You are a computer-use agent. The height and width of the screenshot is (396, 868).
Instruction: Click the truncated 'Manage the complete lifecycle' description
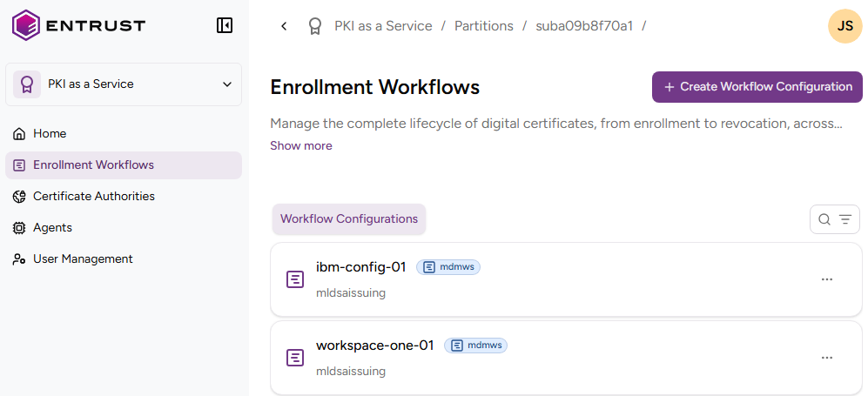pyautogui.click(x=556, y=124)
